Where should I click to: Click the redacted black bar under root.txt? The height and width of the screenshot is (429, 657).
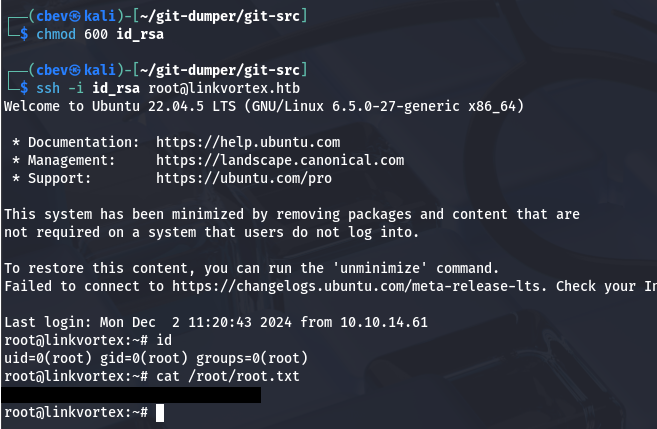point(130,394)
